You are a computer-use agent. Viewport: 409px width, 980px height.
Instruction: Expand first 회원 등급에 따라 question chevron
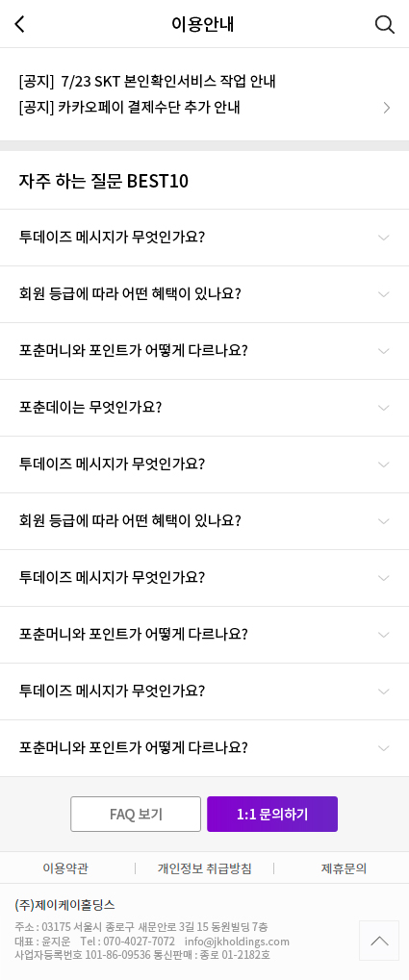click(384, 294)
